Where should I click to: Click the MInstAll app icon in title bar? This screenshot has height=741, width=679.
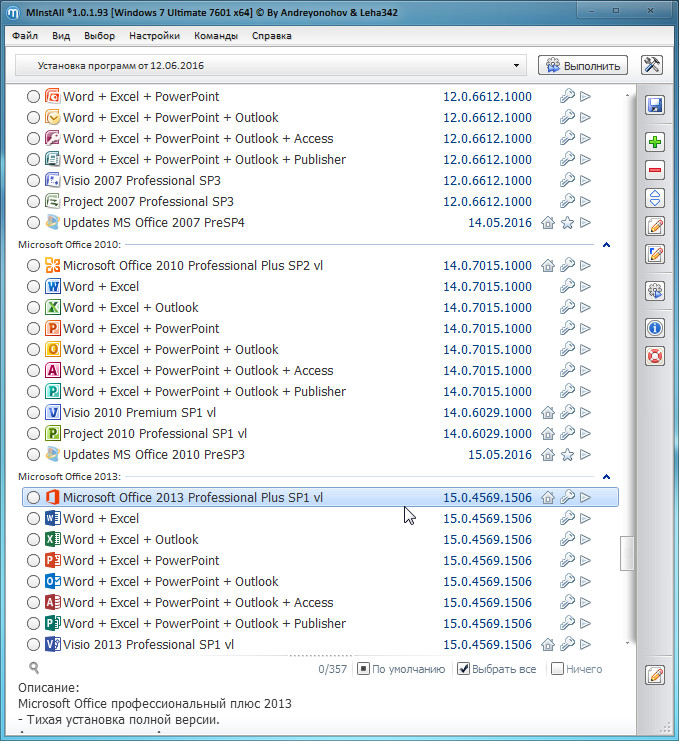pos(13,12)
